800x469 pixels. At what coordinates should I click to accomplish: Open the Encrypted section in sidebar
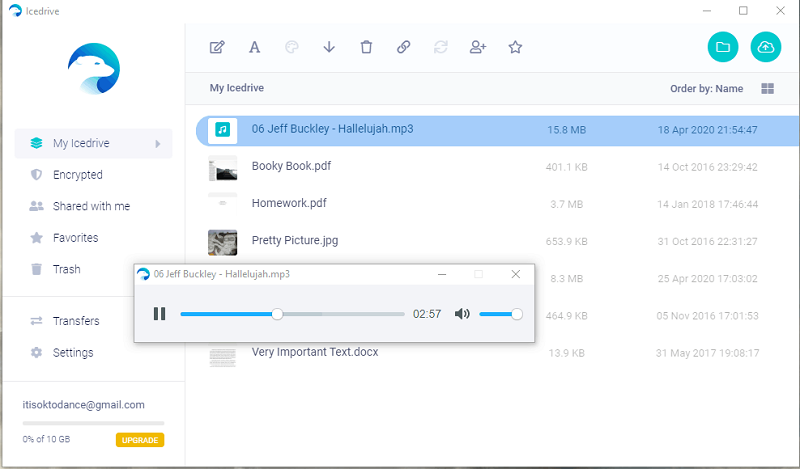click(x=78, y=175)
